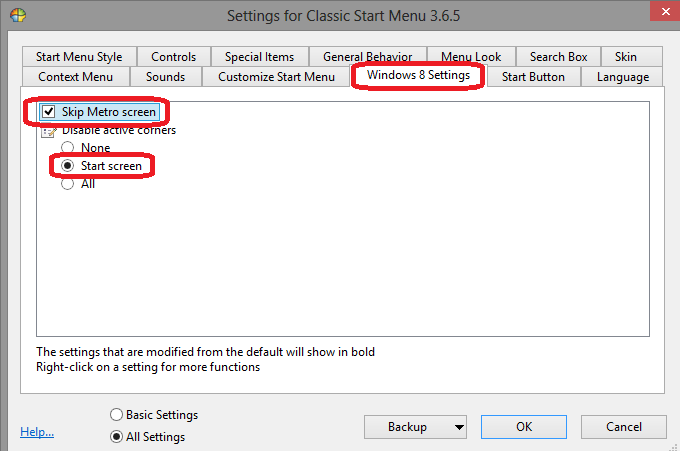Open the Start Menu Style tab
The image size is (680, 451).
[79, 57]
